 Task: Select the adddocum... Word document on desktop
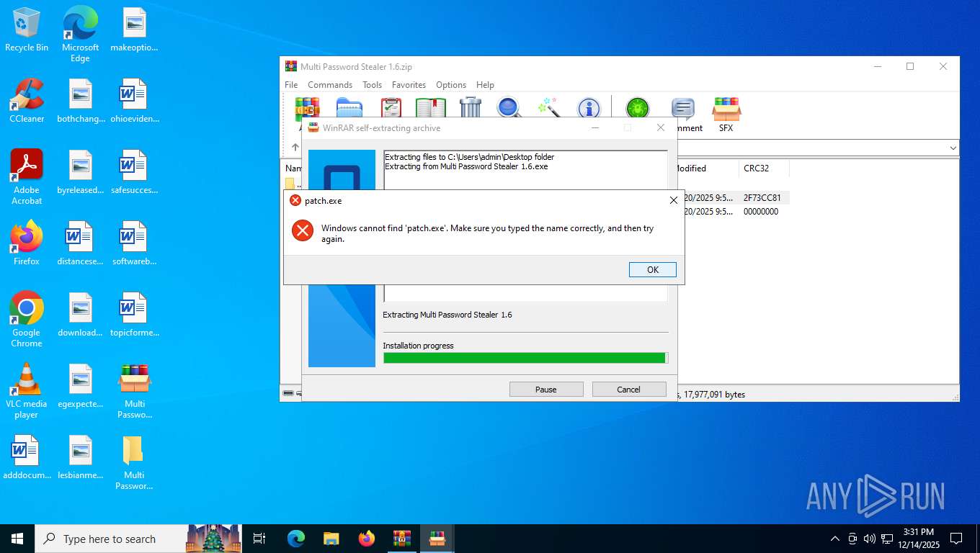(27, 457)
